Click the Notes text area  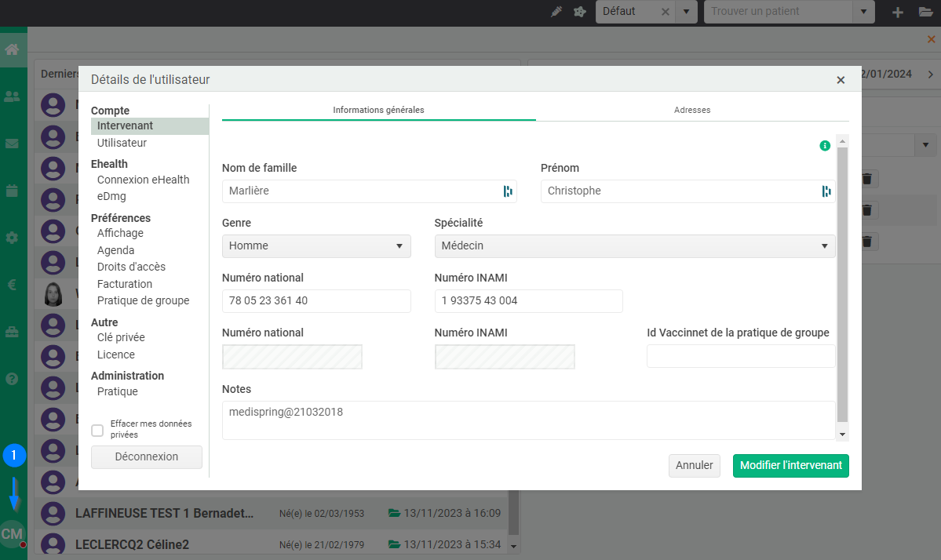(x=529, y=420)
